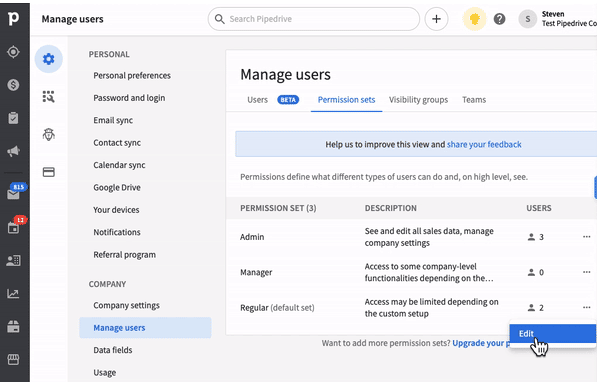
Task: Open the security center icon
Action: (49, 134)
